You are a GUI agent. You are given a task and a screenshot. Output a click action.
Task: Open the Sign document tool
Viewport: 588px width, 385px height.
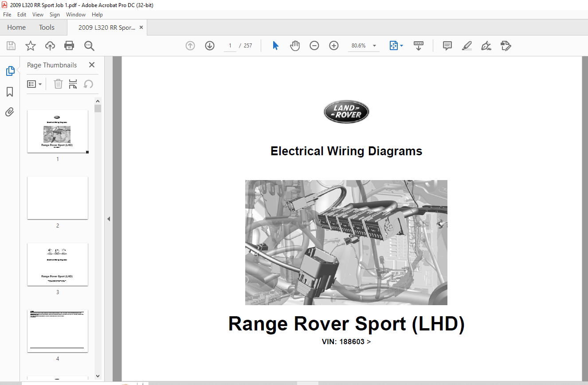point(486,46)
